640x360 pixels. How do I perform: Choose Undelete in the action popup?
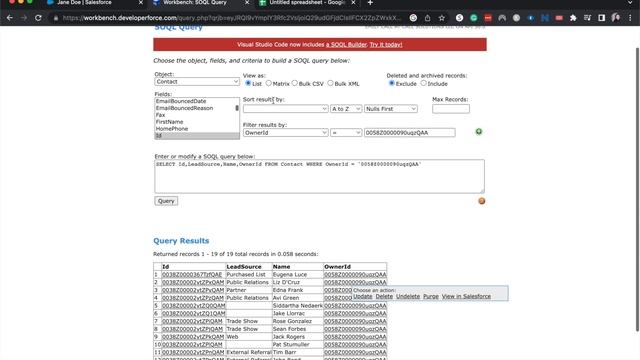(408, 296)
